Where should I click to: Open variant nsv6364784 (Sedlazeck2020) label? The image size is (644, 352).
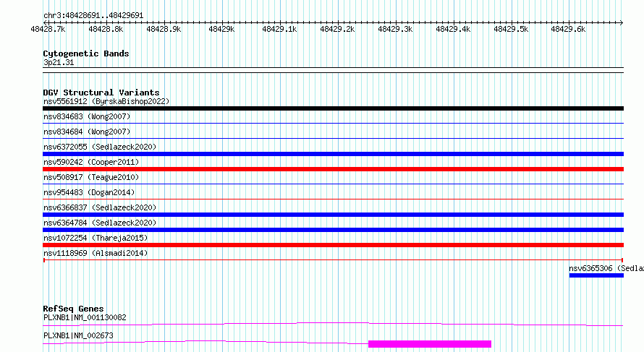tap(100, 223)
